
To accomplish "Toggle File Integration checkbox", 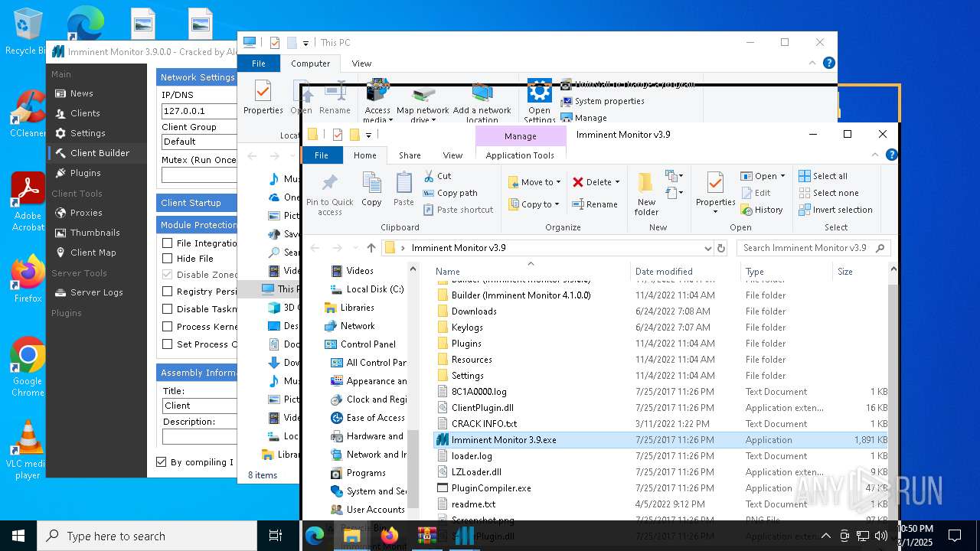I will pyautogui.click(x=167, y=243).
